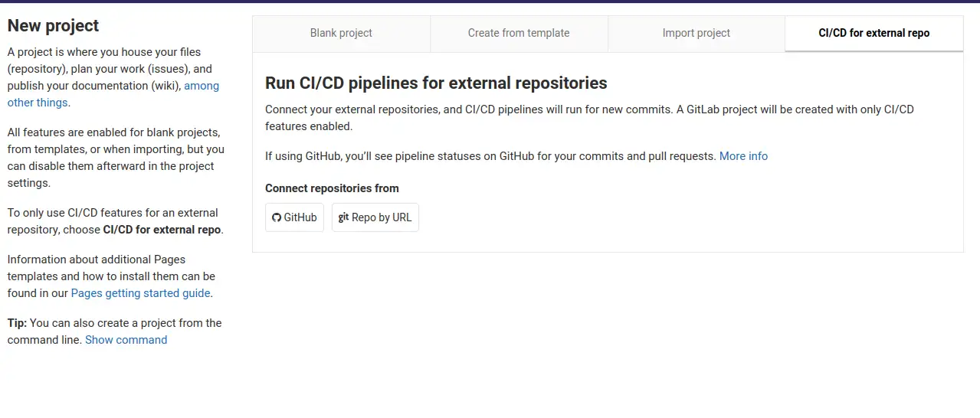Click the 'Connect repositories from' label
This screenshot has width=980, height=418.
pyautogui.click(x=332, y=188)
